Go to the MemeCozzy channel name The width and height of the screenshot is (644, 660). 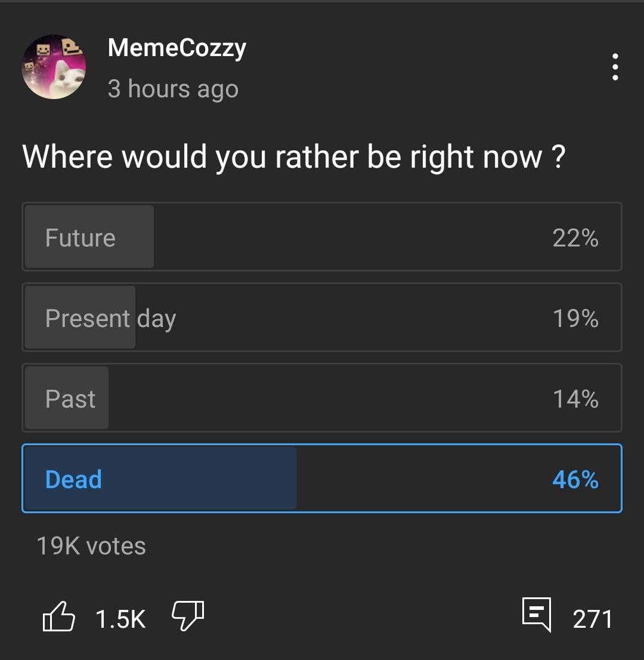coord(177,48)
